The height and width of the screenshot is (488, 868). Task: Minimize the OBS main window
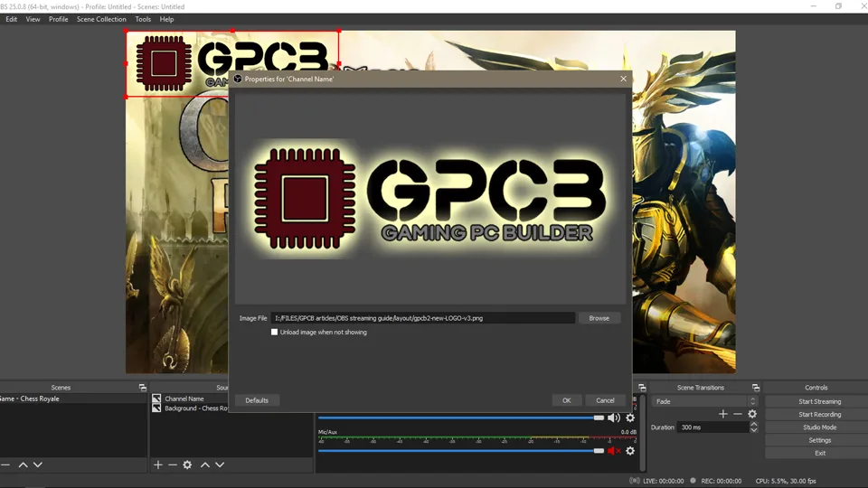(813, 6)
